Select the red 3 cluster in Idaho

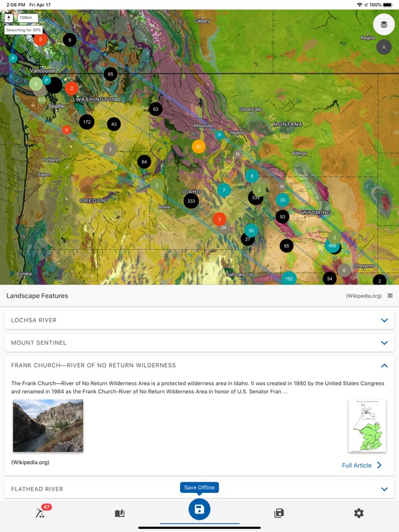220,219
